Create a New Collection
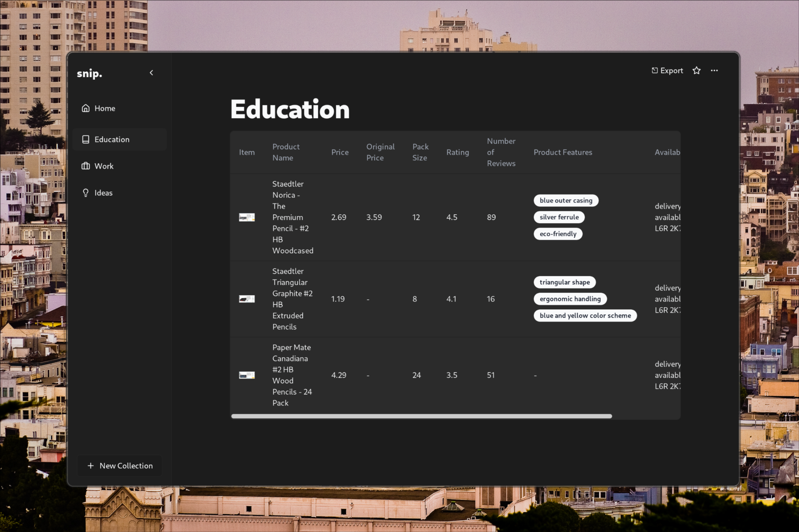799x532 pixels. (120, 465)
